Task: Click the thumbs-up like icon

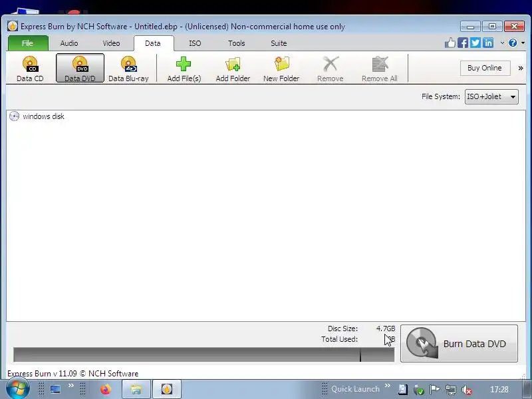Action: [450, 43]
